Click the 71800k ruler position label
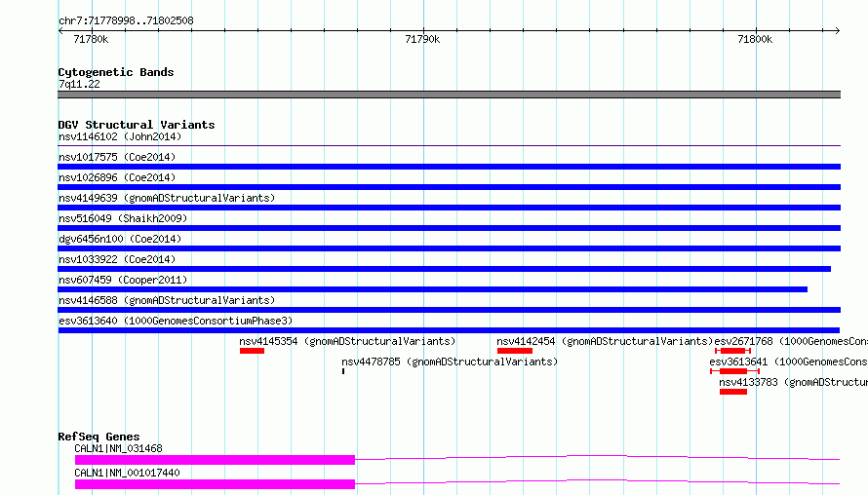Viewport: 868px width, 495px height. (x=755, y=39)
